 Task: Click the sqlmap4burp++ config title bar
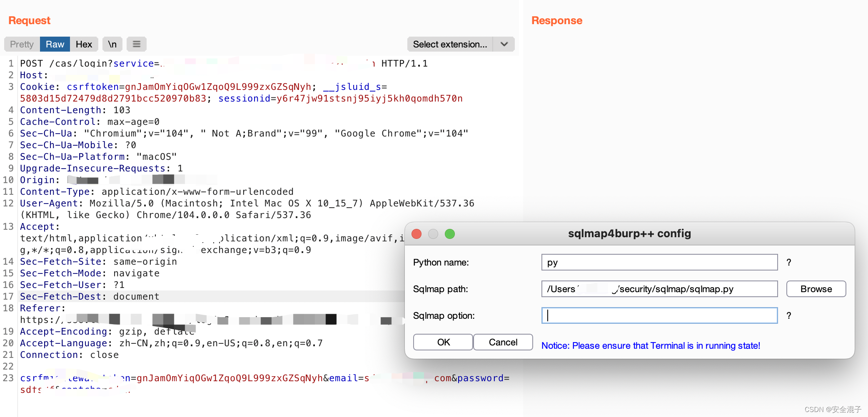click(x=629, y=233)
